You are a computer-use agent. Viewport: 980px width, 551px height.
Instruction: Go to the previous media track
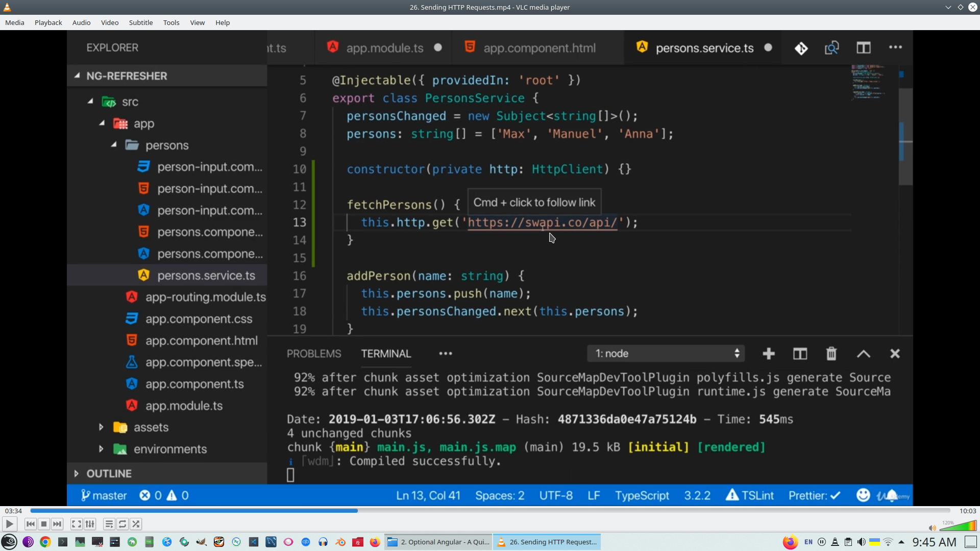point(31,524)
